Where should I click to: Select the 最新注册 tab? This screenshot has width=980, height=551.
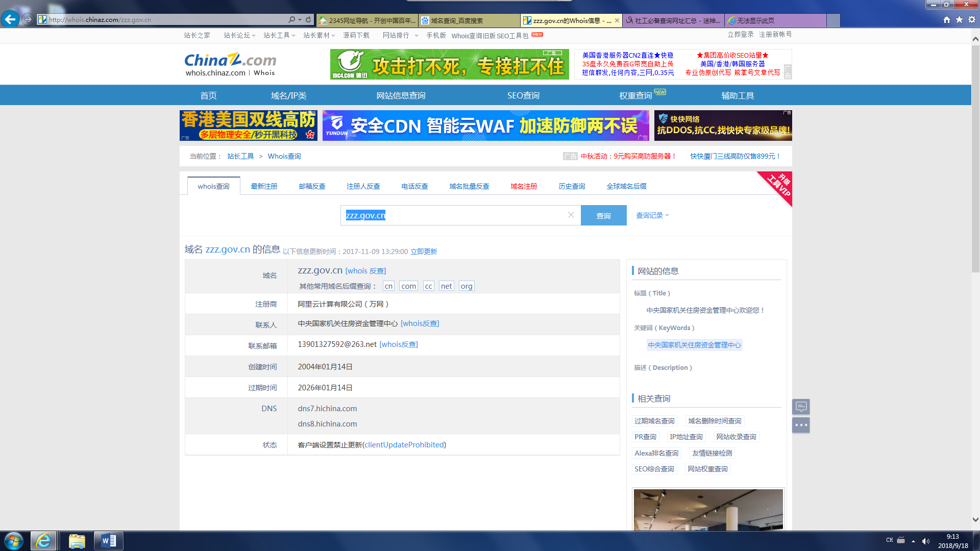(264, 186)
